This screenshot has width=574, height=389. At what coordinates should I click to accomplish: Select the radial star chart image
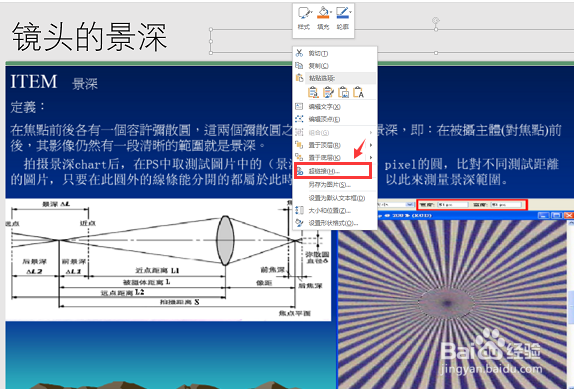click(x=453, y=304)
